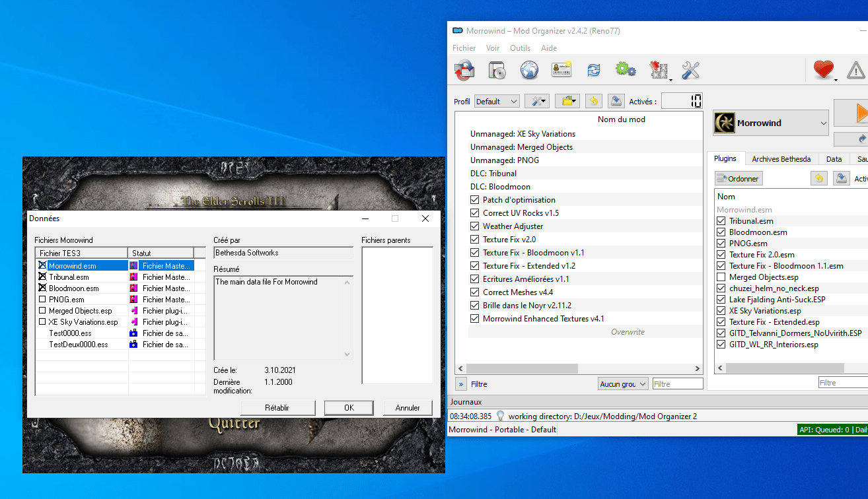868x499 pixels.
Task: Restore plugin list backup icon next to Ordonner
Action: (x=818, y=178)
